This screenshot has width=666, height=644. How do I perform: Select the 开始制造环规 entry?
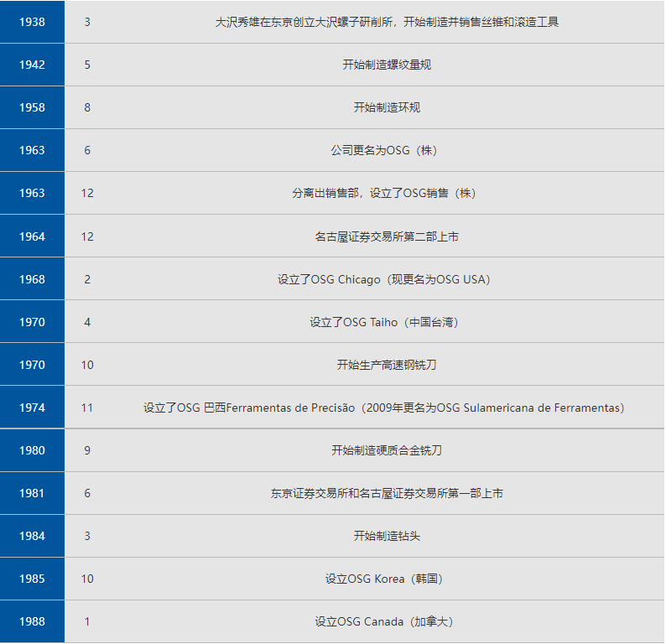coord(387,107)
